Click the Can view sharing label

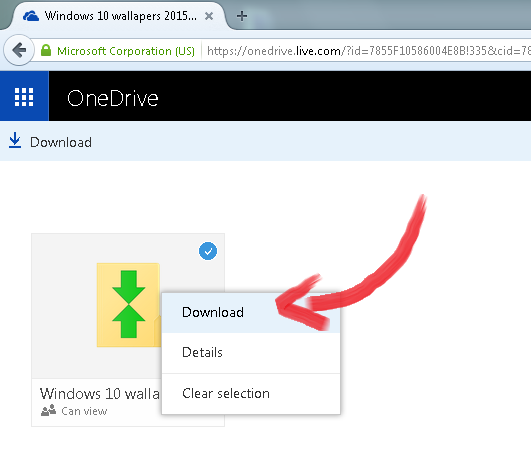pyautogui.click(x=84, y=411)
